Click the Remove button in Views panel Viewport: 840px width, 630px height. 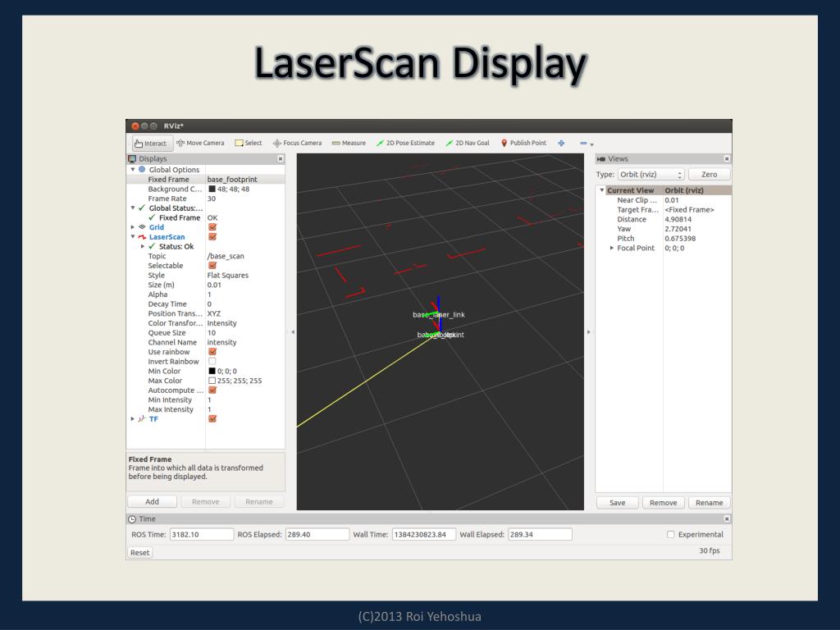coord(663,503)
